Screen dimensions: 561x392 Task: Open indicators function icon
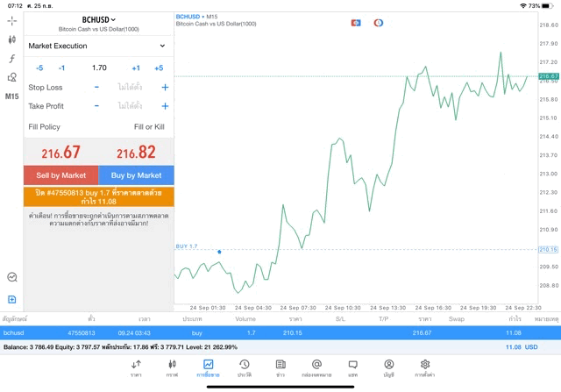(x=11, y=59)
